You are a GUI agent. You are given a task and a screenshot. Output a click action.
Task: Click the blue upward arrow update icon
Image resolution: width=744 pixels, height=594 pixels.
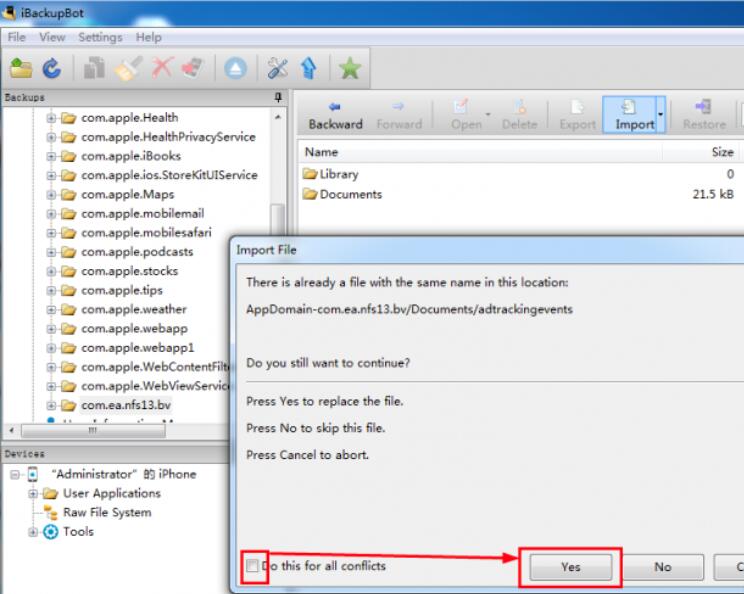point(309,68)
